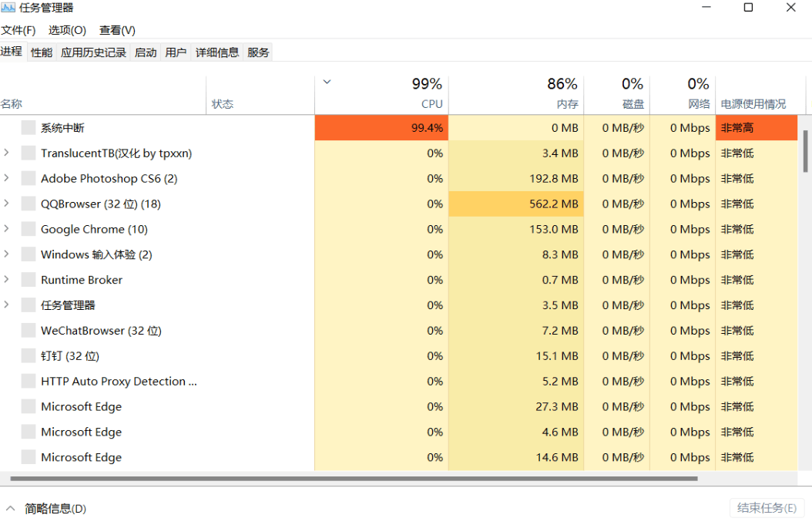Click the QQBrowser process icon

coord(29,204)
